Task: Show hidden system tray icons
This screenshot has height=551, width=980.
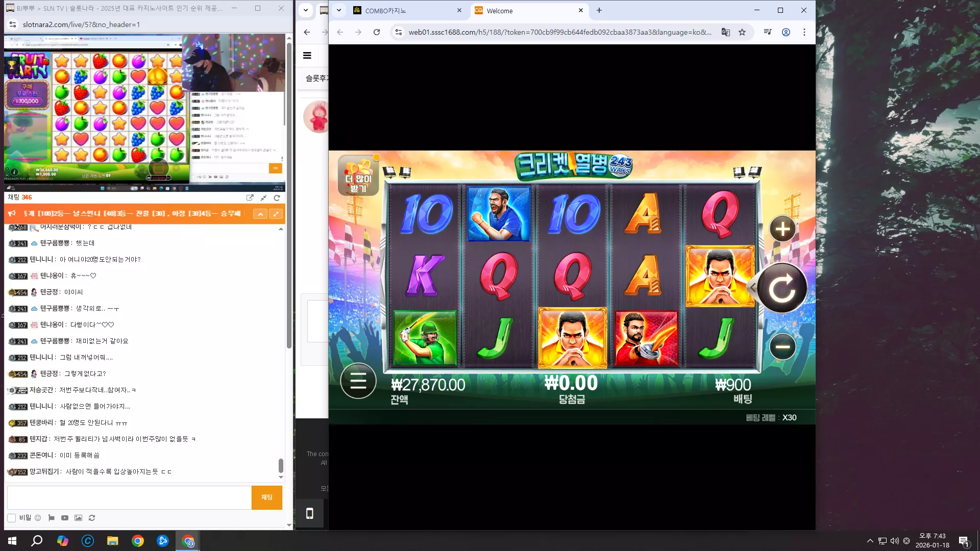Action: point(870,541)
